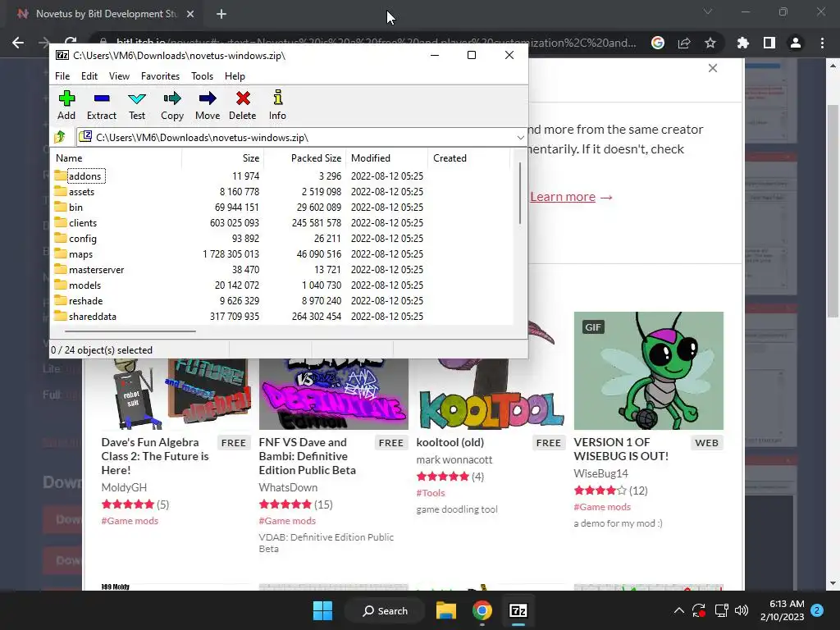Open Chrome side panel icon
Viewport: 840px width, 630px height.
(x=769, y=43)
